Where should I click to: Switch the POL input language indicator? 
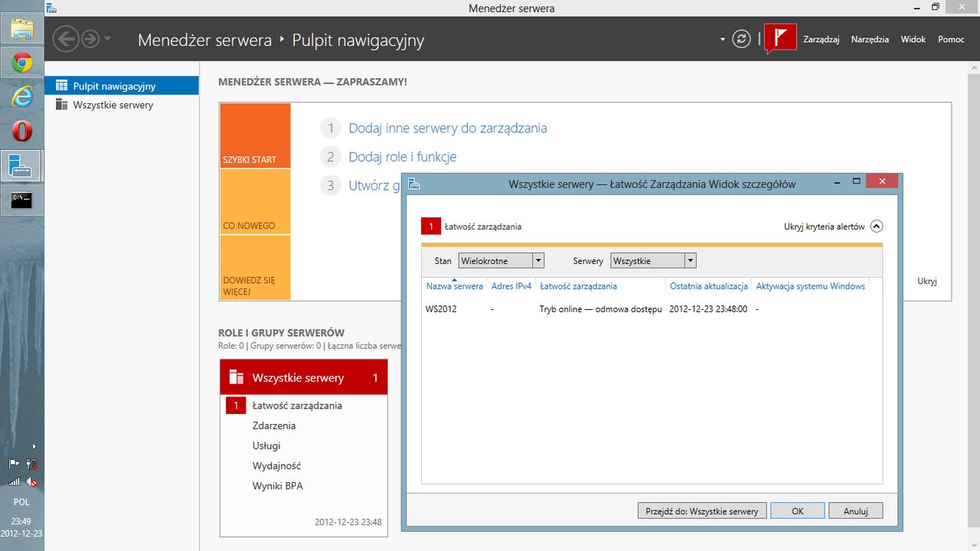pos(22,502)
